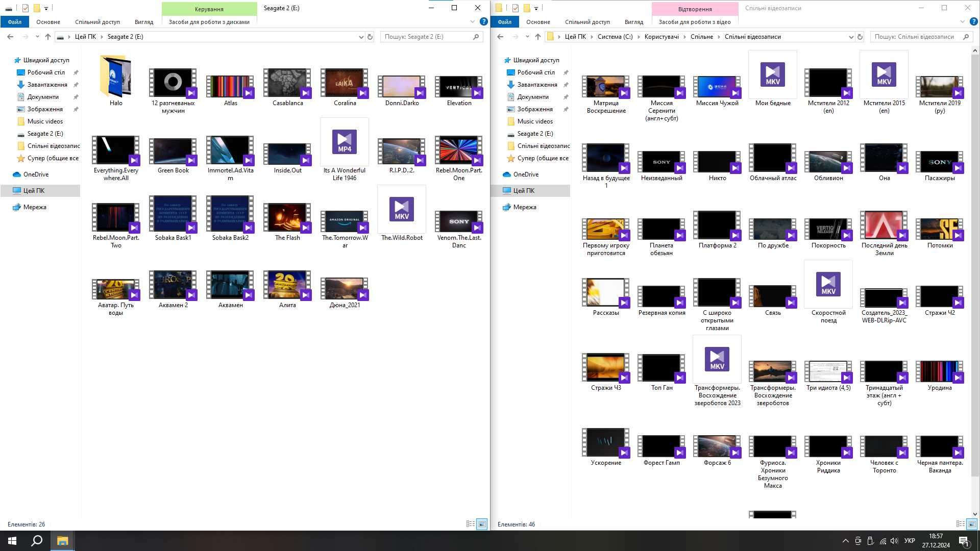Select the Скоростной поезд MKV file
This screenshot has height=551, width=980.
(828, 284)
